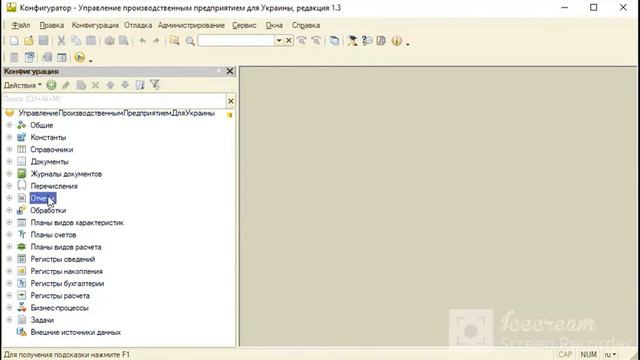Click the Copy object icon in Configuration panel
Screen dimensions: 640x360
point(81,85)
